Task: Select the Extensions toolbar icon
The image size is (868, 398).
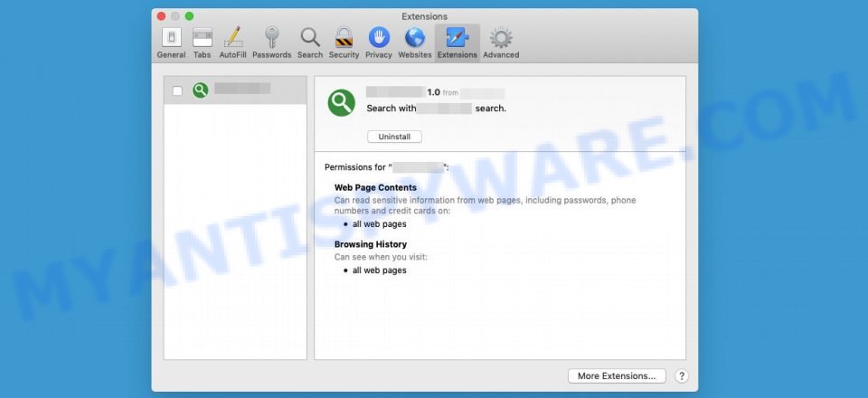Action: (x=458, y=43)
